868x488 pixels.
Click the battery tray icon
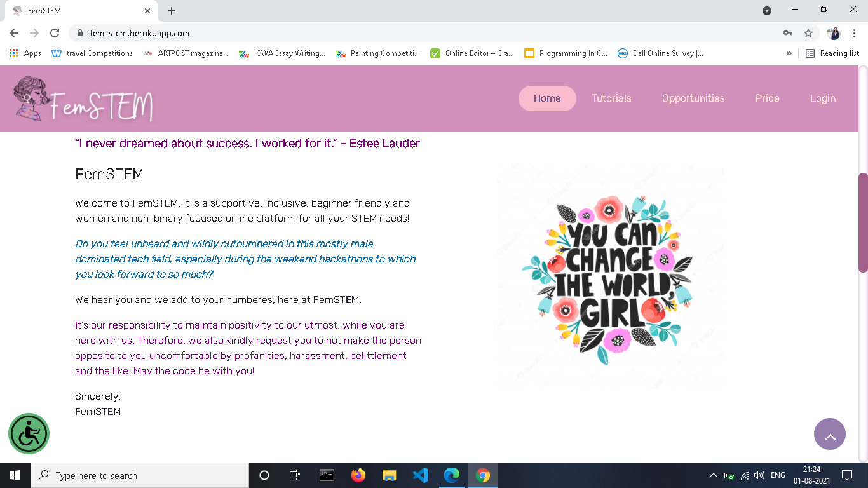(x=729, y=475)
